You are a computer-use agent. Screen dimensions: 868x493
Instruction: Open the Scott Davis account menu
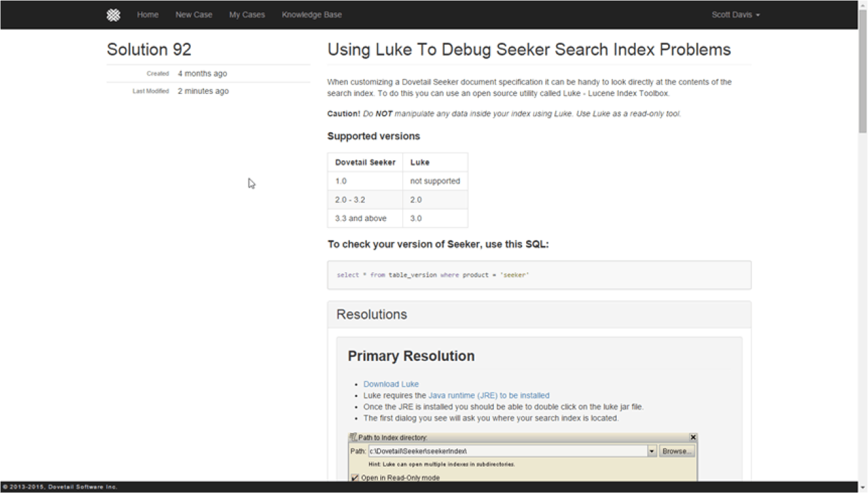(735, 14)
